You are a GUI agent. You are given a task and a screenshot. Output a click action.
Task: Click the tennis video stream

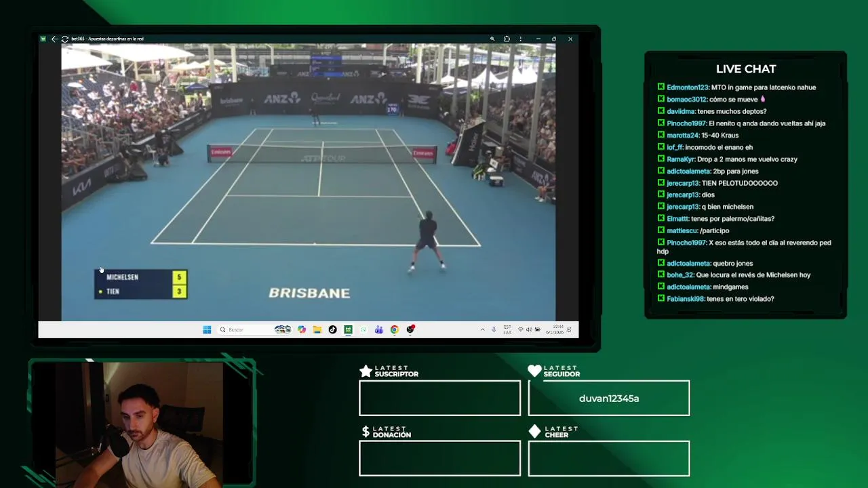point(309,182)
